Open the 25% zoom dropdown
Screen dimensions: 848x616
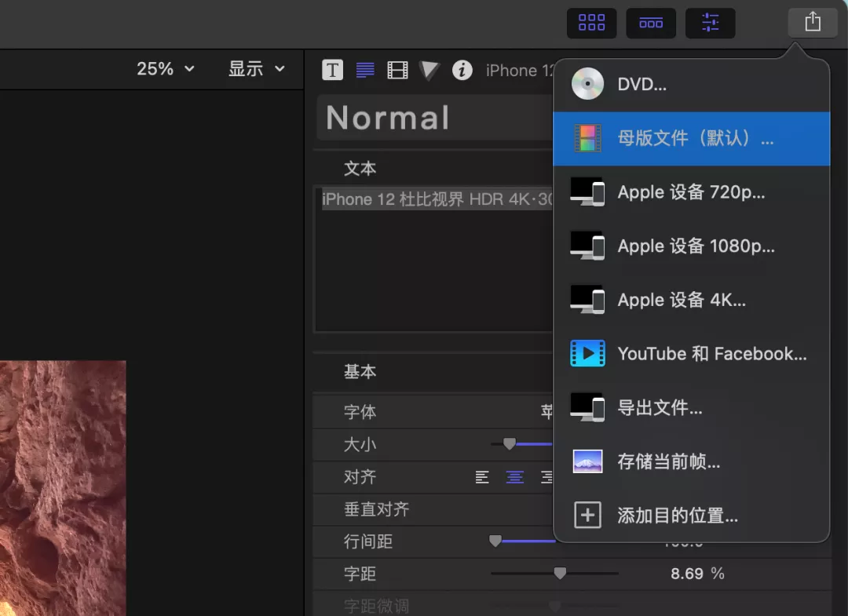click(165, 69)
